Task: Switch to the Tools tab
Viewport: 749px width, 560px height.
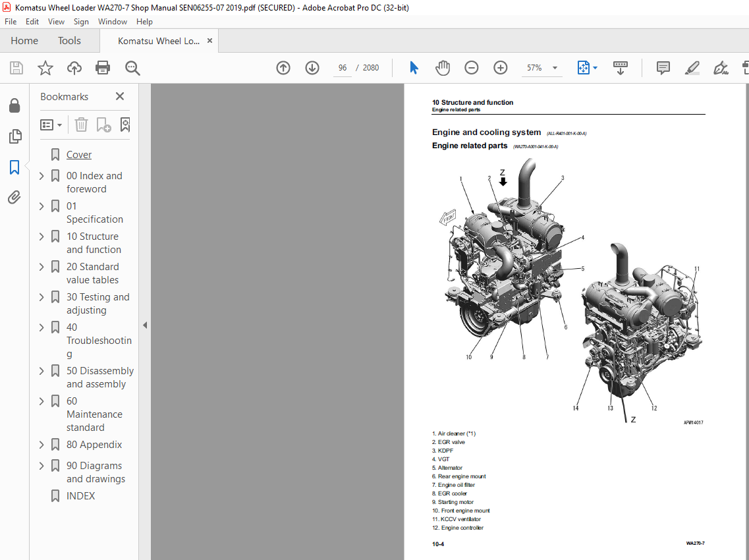Action: pyautogui.click(x=69, y=41)
